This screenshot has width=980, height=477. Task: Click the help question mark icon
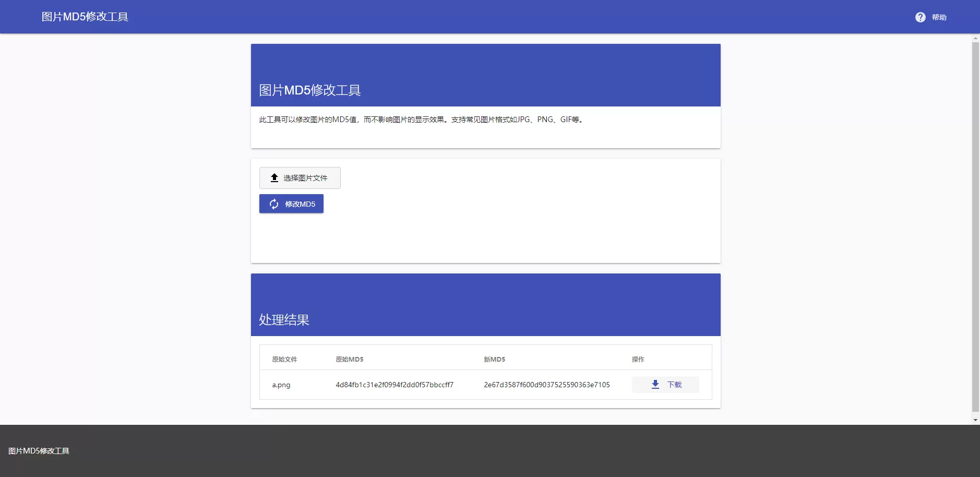click(920, 17)
